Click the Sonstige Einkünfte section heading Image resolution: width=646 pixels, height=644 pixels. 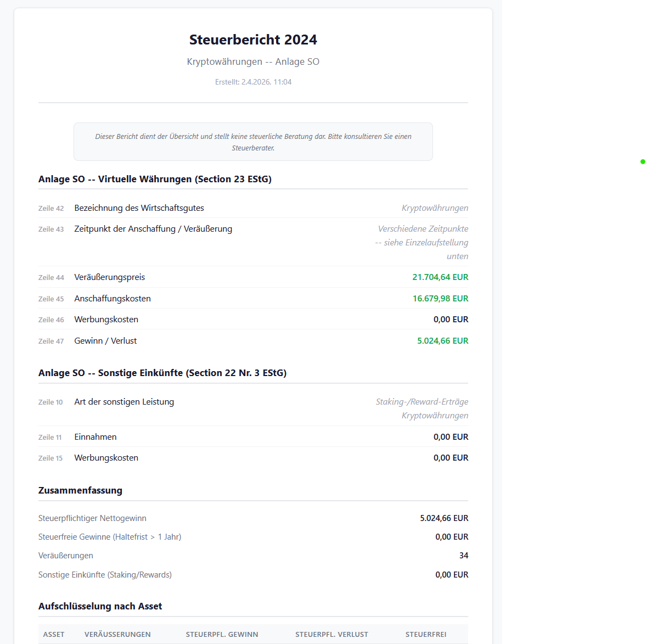162,373
